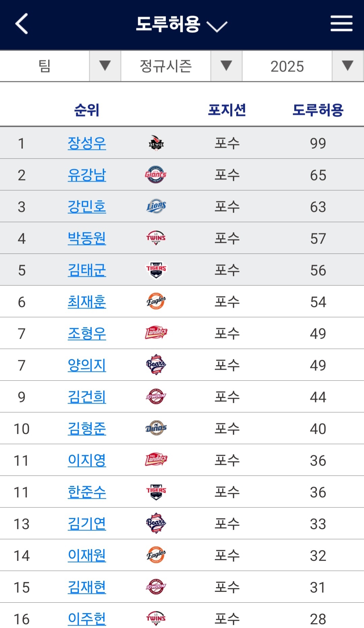Tap the Kiwoom logo beside 김건희
This screenshot has height=628, width=364.
[156, 397]
